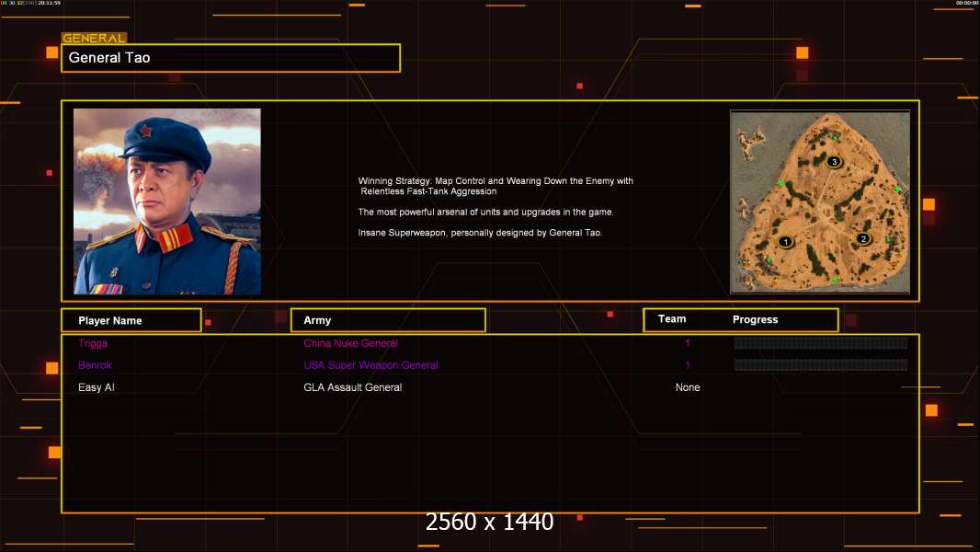
Task: Click the General Tao portrait image
Action: pos(167,201)
